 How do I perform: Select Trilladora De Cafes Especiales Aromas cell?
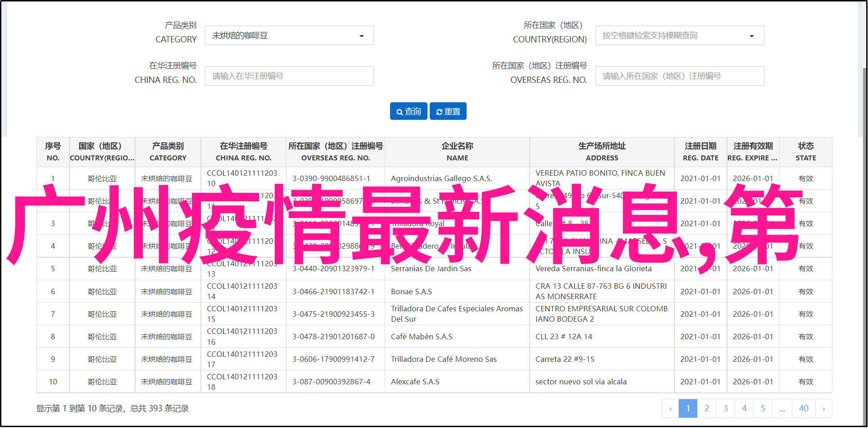457,314
